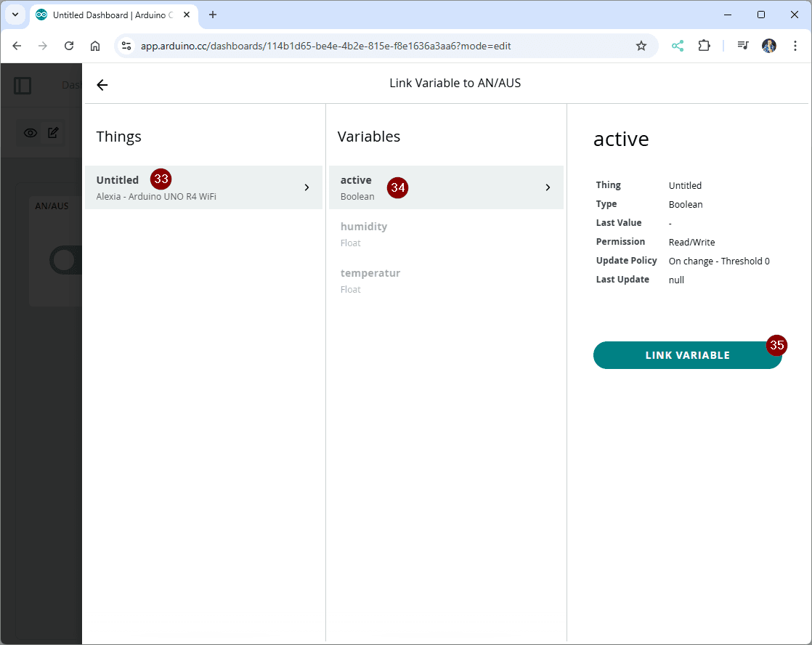Open a new browser tab
This screenshot has width=812, height=645.
pyautogui.click(x=213, y=15)
